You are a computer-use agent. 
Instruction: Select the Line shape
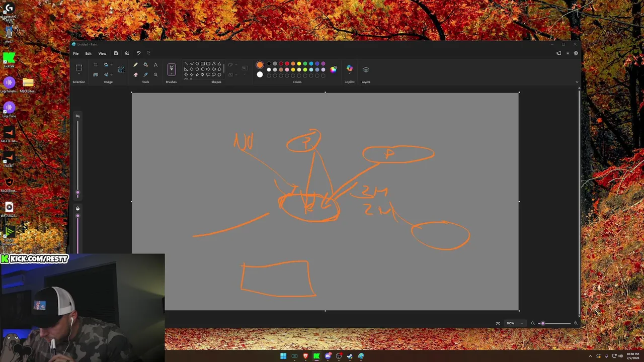pyautogui.click(x=186, y=64)
